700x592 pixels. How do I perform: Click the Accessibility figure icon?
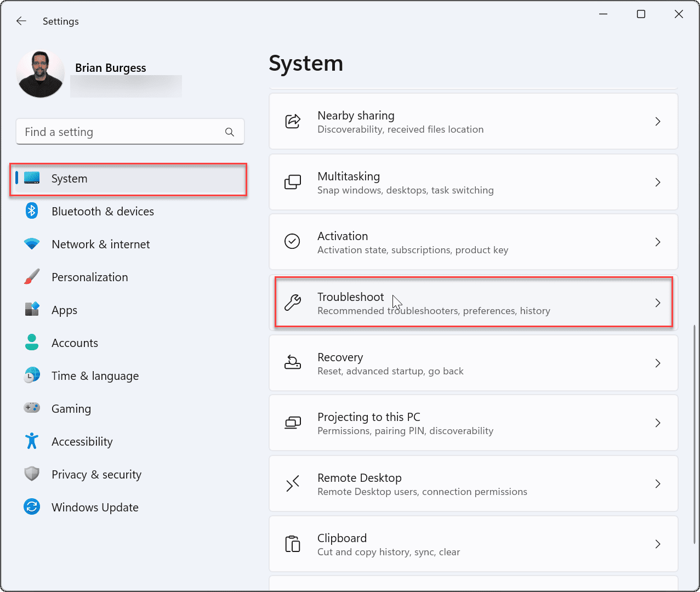32,441
